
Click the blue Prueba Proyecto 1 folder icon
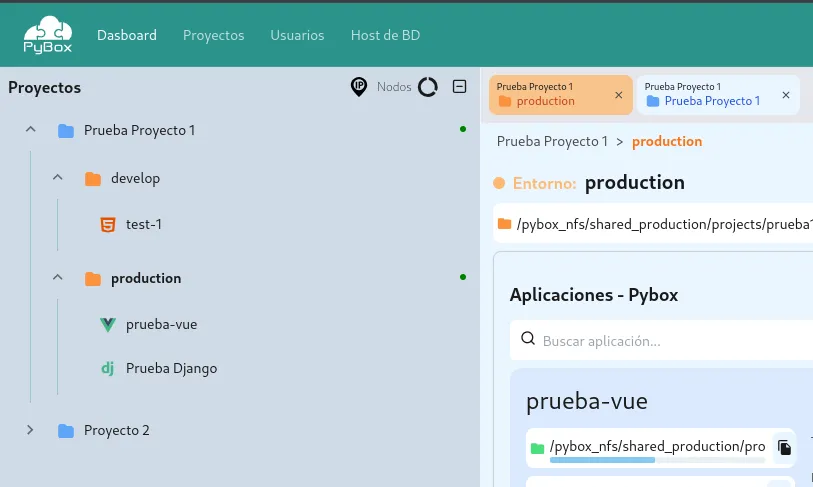tap(66, 131)
